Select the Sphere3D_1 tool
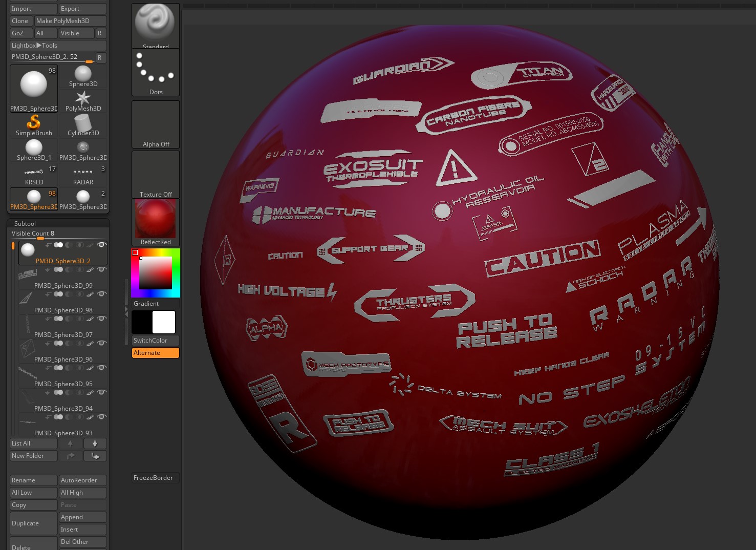The width and height of the screenshot is (756, 550). coord(34,150)
